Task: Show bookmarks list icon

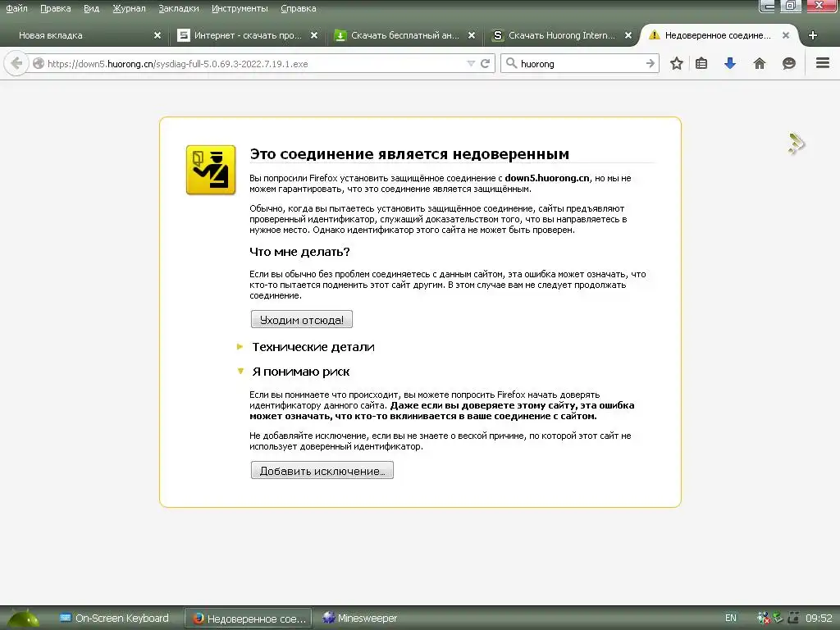Action: (701, 64)
